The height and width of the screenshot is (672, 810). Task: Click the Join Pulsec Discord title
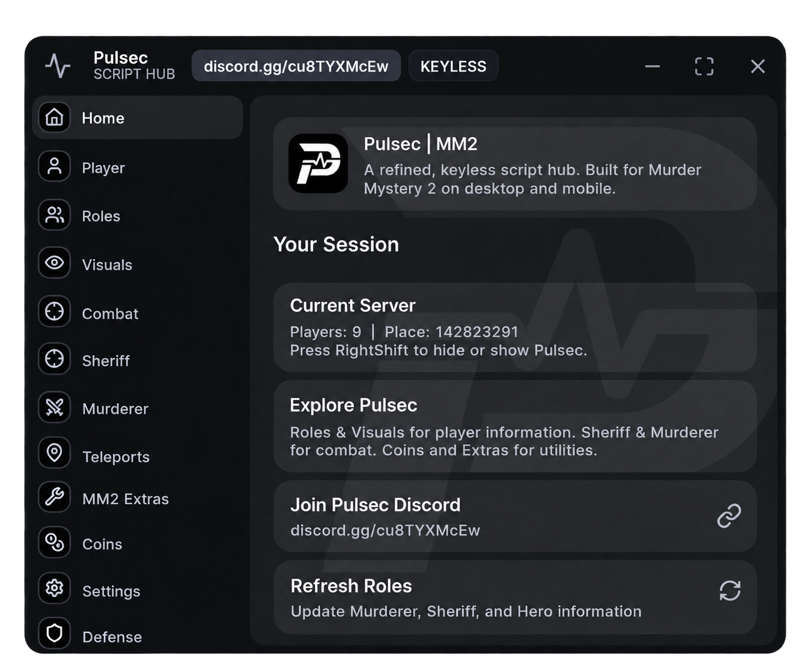[x=375, y=505]
